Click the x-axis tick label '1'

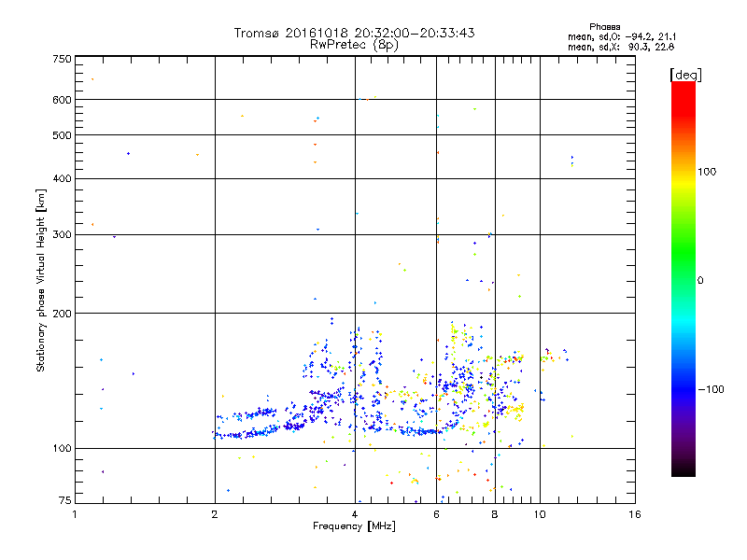point(75,514)
